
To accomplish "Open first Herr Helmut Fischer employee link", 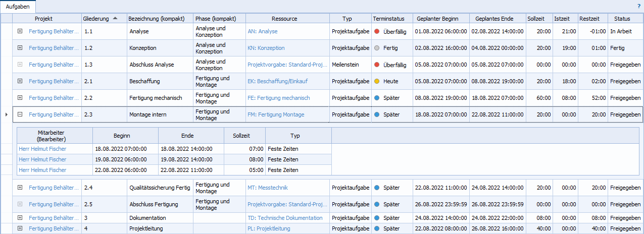I will [x=42, y=149].
